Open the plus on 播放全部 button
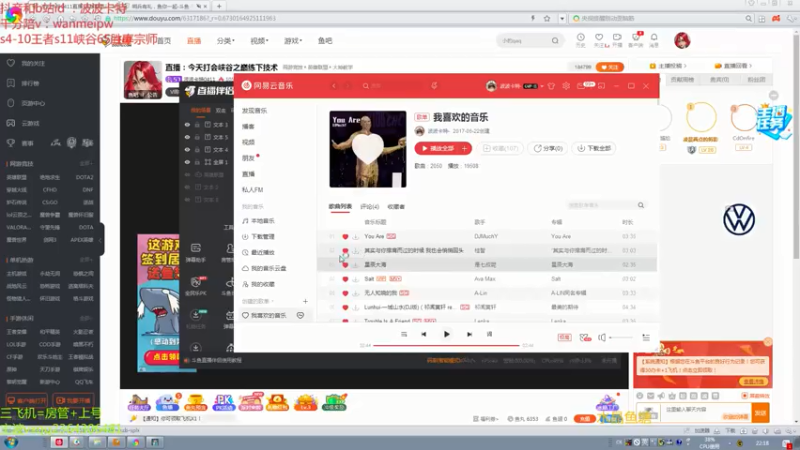This screenshot has height=450, width=800. [464, 148]
